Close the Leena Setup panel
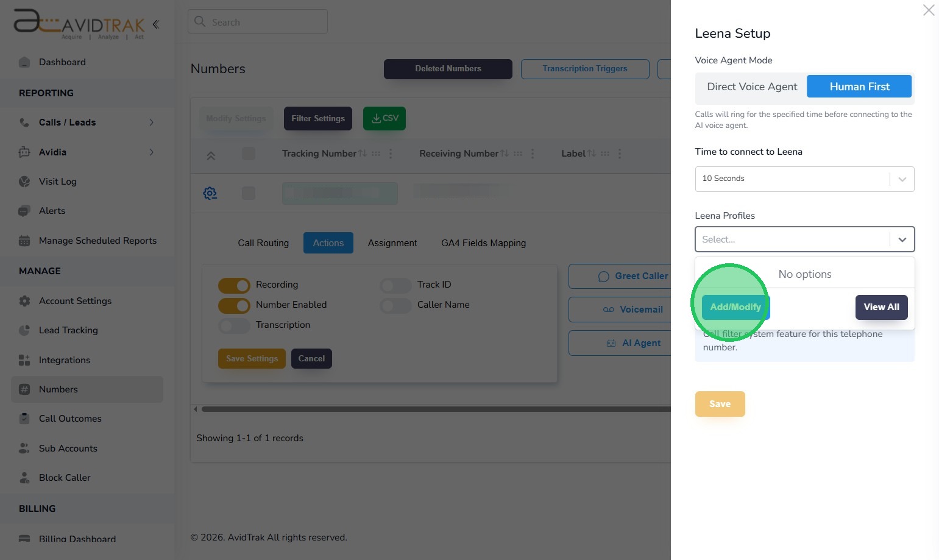This screenshot has width=939, height=560. point(929,10)
